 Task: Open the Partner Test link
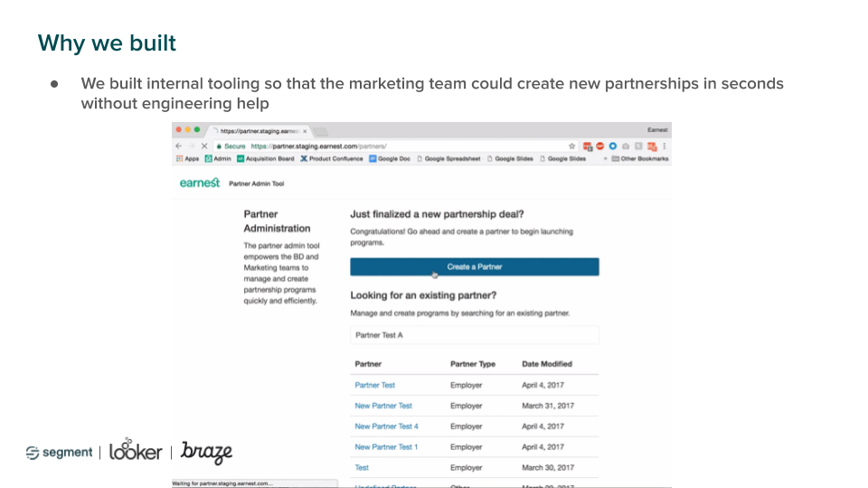tap(374, 385)
